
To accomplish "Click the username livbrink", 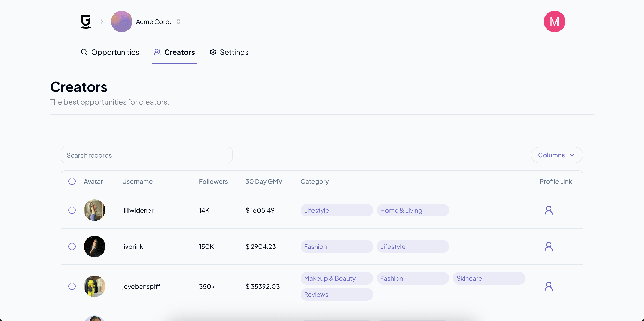I will point(133,246).
